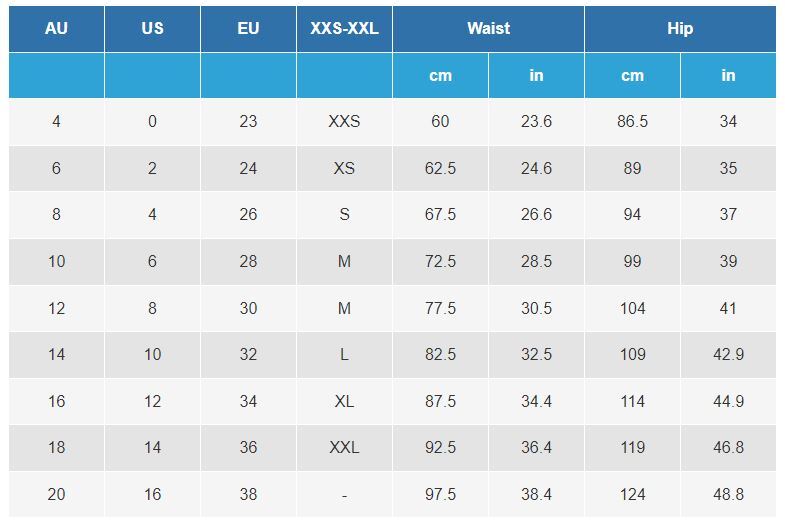
Task: Select the US column header
Action: click(x=152, y=28)
